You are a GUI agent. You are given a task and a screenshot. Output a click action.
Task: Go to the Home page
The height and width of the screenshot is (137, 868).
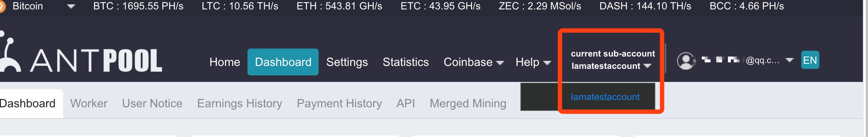pyautogui.click(x=225, y=62)
